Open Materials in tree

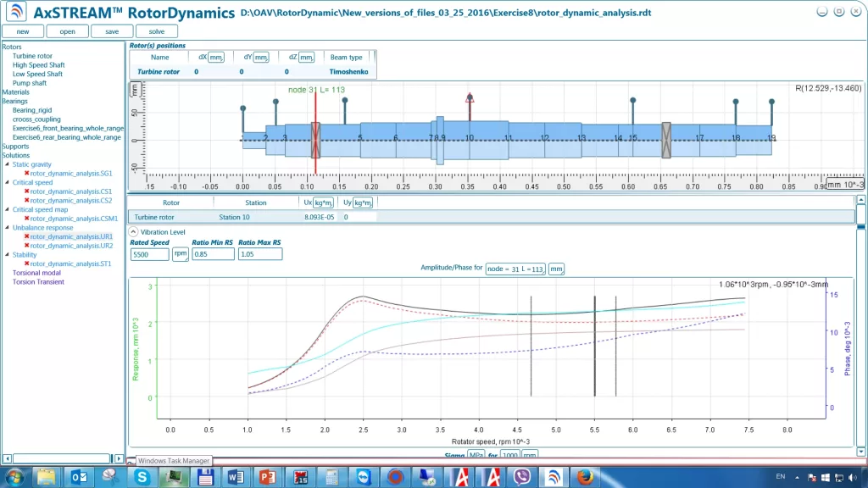15,91
